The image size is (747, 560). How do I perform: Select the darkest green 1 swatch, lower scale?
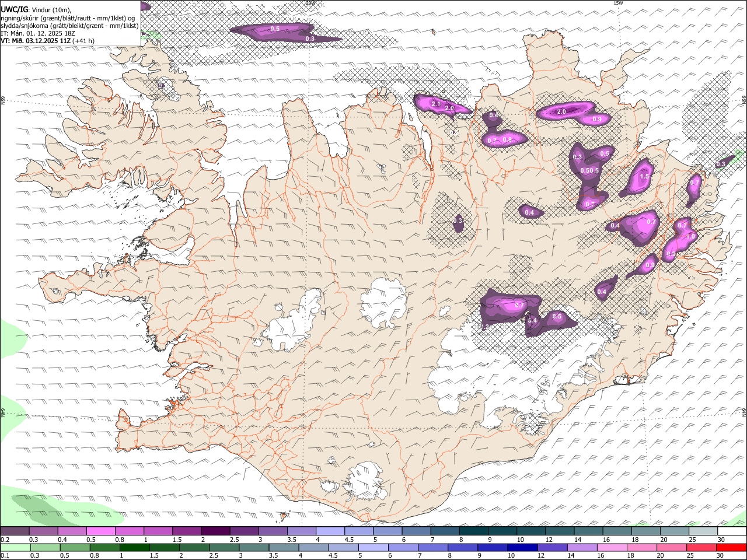[x=134, y=547]
